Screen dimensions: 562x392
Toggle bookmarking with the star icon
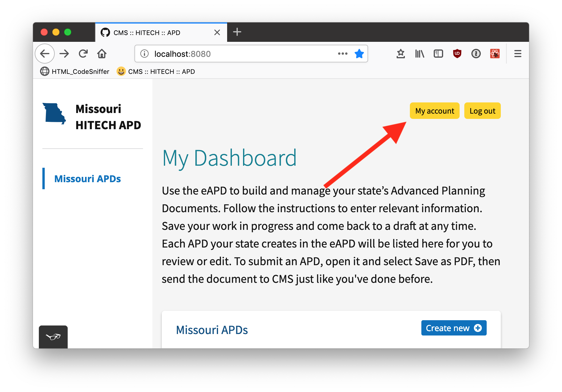359,54
